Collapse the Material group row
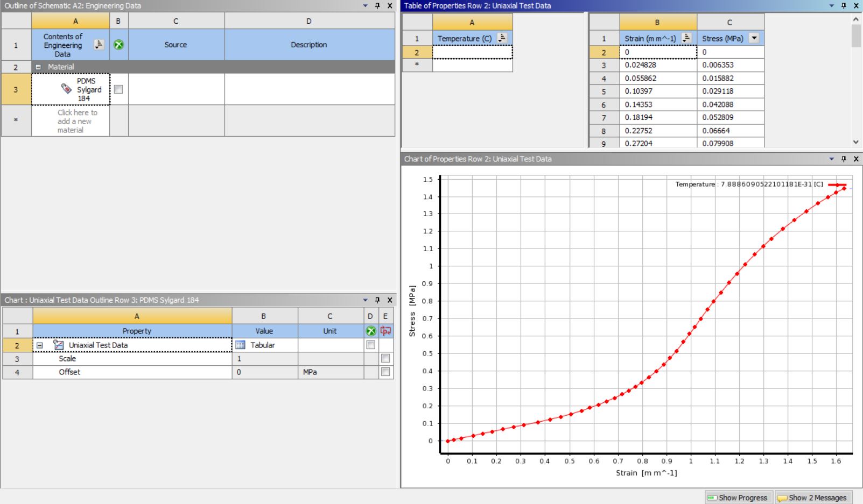This screenshot has width=863, height=504. tap(38, 67)
